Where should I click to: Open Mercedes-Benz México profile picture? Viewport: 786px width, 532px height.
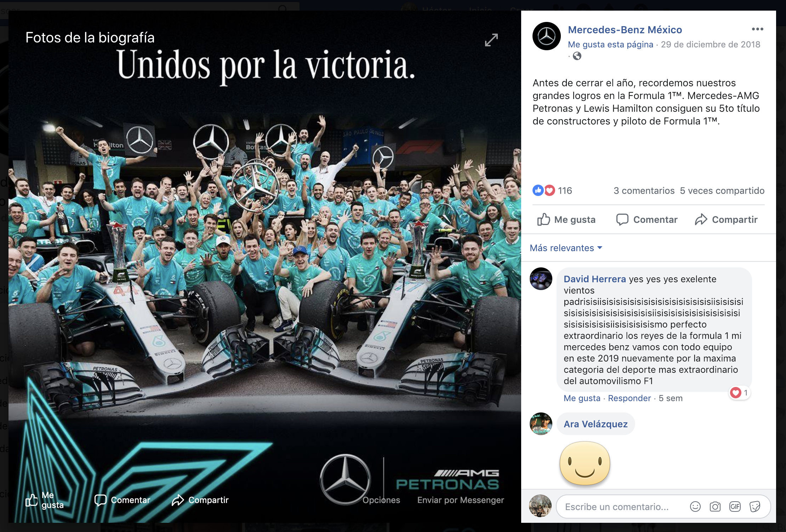tap(546, 36)
